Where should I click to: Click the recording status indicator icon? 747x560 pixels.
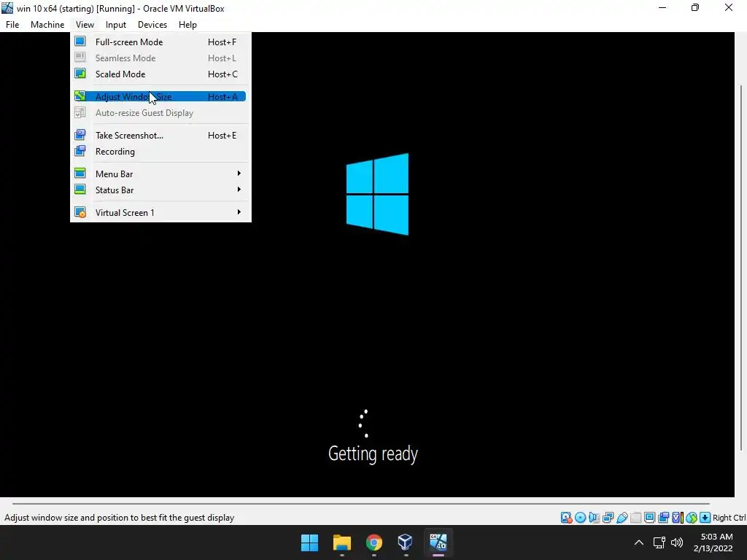coord(663,518)
